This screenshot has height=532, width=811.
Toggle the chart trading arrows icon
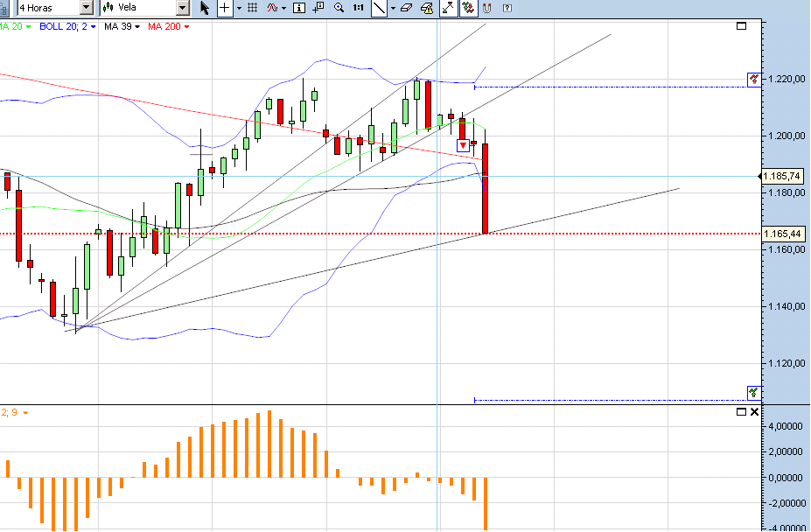(x=449, y=8)
